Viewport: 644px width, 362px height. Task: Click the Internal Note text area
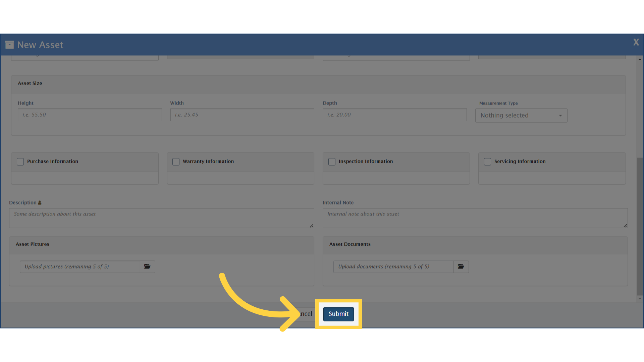click(x=475, y=218)
